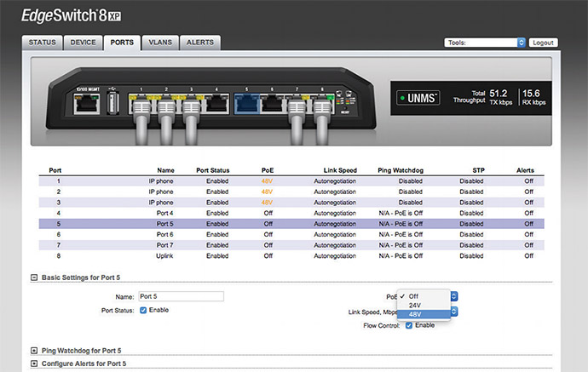Click the Port Status column header
The width and height of the screenshot is (588, 372).
pyautogui.click(x=213, y=170)
